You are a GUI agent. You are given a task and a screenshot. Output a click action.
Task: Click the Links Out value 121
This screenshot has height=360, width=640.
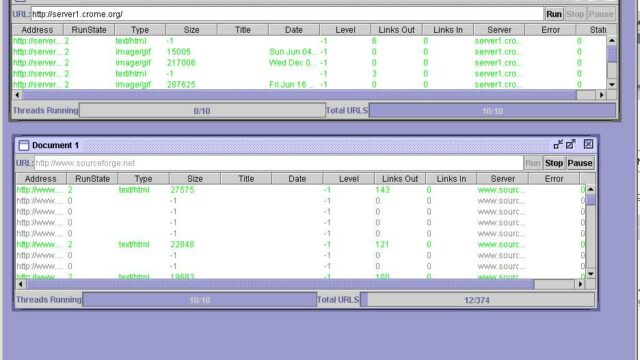pos(382,244)
